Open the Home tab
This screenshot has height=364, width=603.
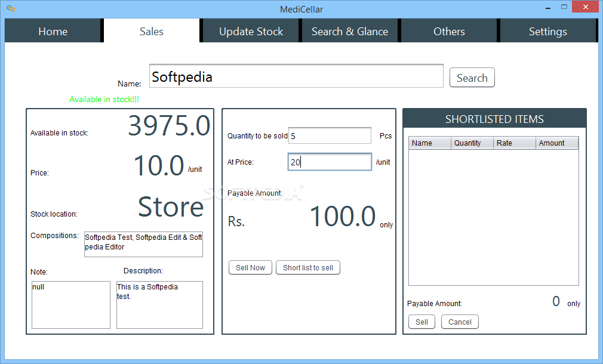click(x=53, y=31)
